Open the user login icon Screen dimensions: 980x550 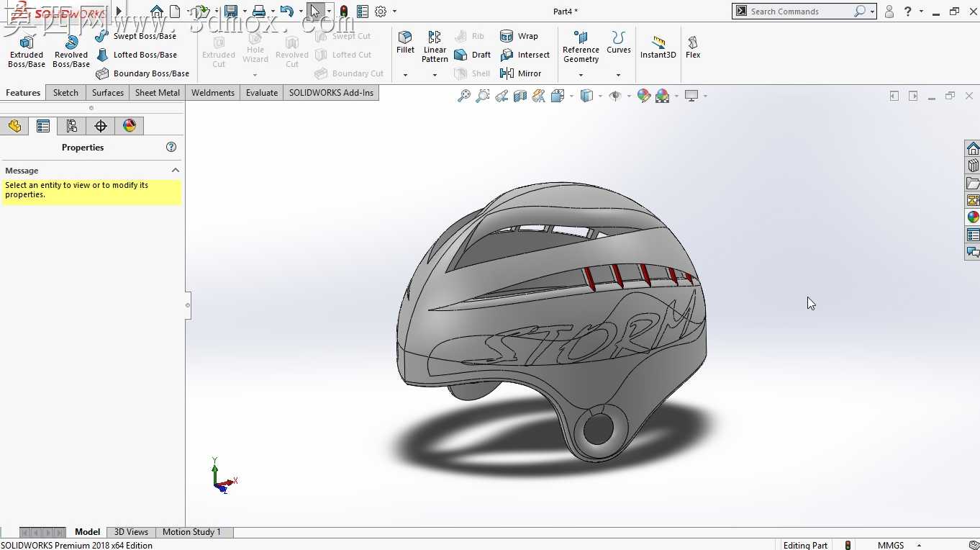889,12
